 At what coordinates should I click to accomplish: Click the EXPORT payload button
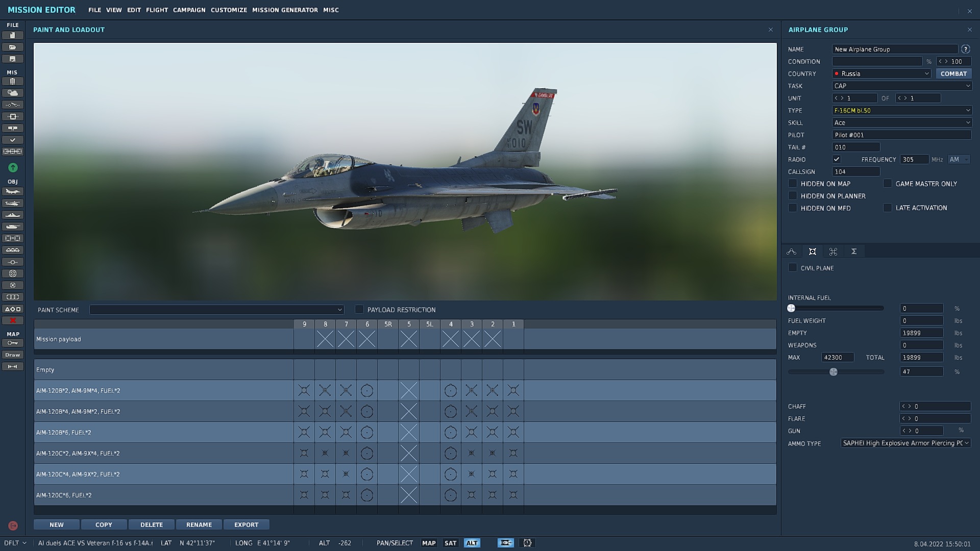[x=247, y=524]
